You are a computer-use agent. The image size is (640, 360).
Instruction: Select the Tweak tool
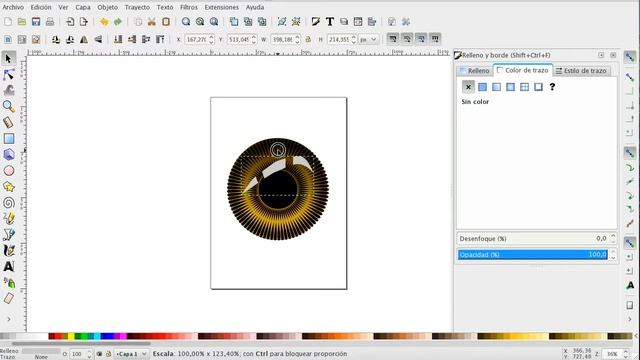(x=9, y=90)
